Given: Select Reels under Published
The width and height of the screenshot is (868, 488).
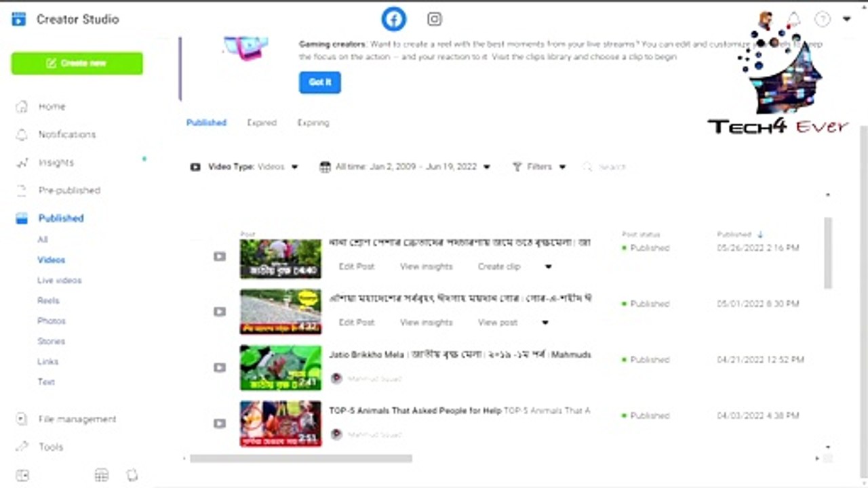Looking at the screenshot, I should tap(48, 300).
